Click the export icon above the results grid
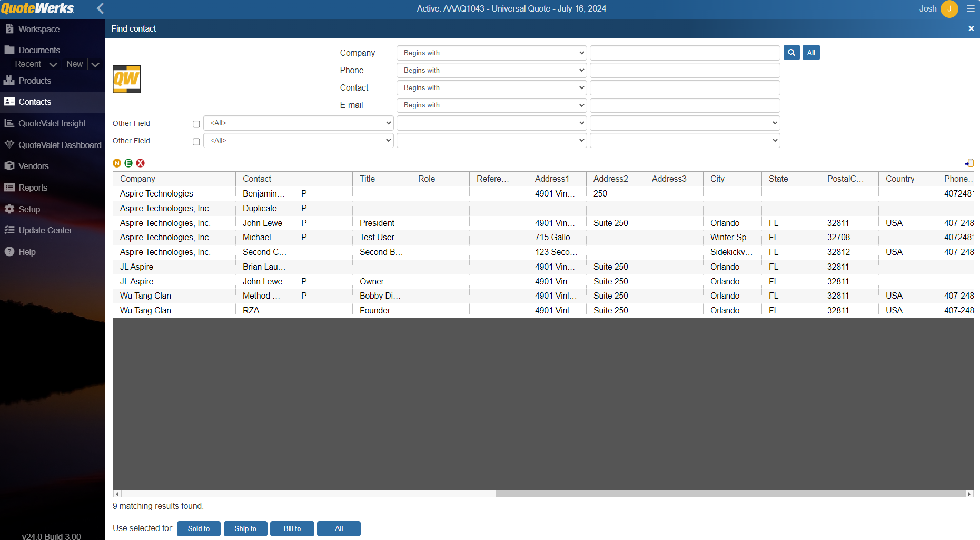The height and width of the screenshot is (540, 980). [x=969, y=163]
